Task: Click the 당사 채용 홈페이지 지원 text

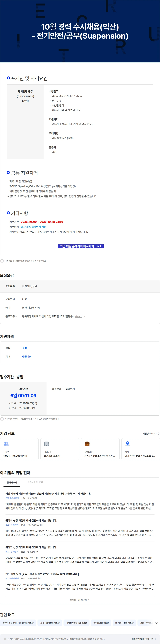Action: tap(33, 227)
